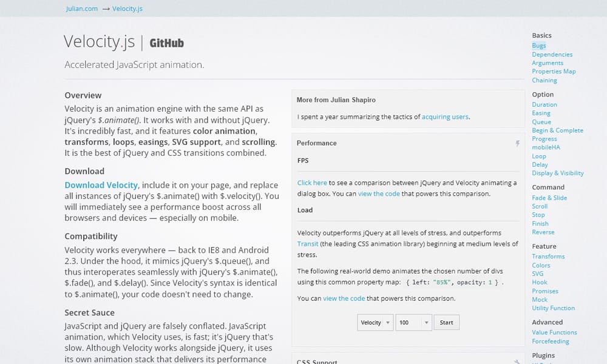The image size is (607, 364).
Task: Open the Display & Visibility docs
Action: coord(558,173)
